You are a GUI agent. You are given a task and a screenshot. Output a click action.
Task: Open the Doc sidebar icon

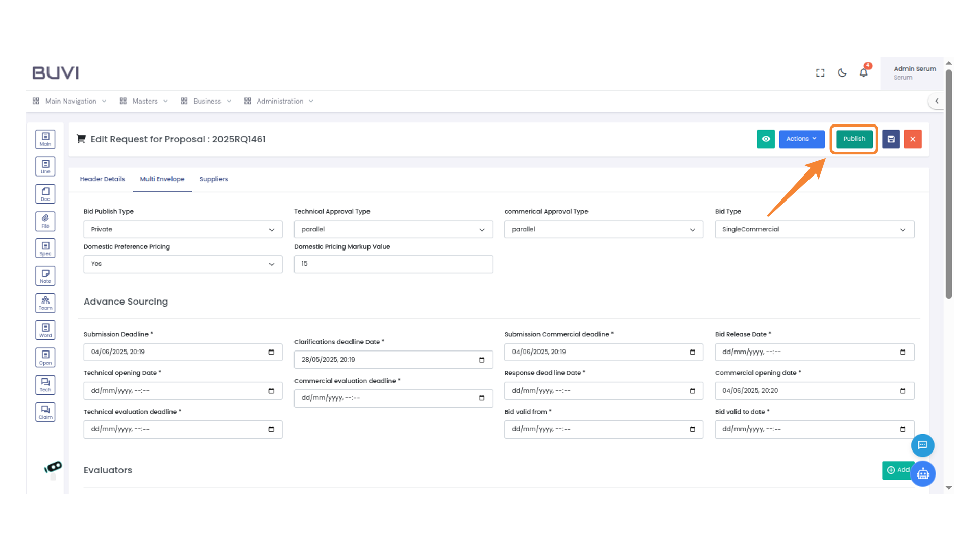pos(45,194)
